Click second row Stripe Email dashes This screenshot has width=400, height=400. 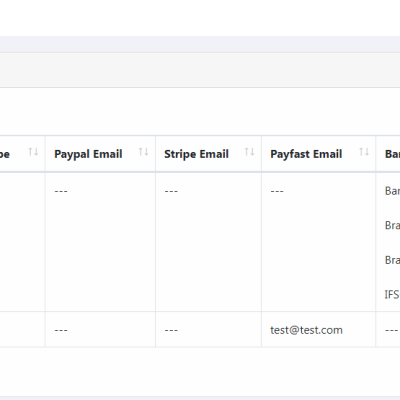point(171,330)
